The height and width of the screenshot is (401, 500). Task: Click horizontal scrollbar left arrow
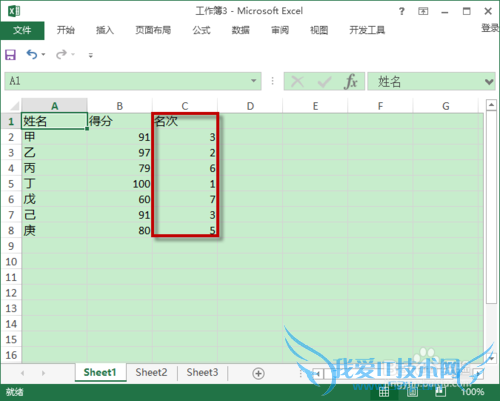point(318,373)
